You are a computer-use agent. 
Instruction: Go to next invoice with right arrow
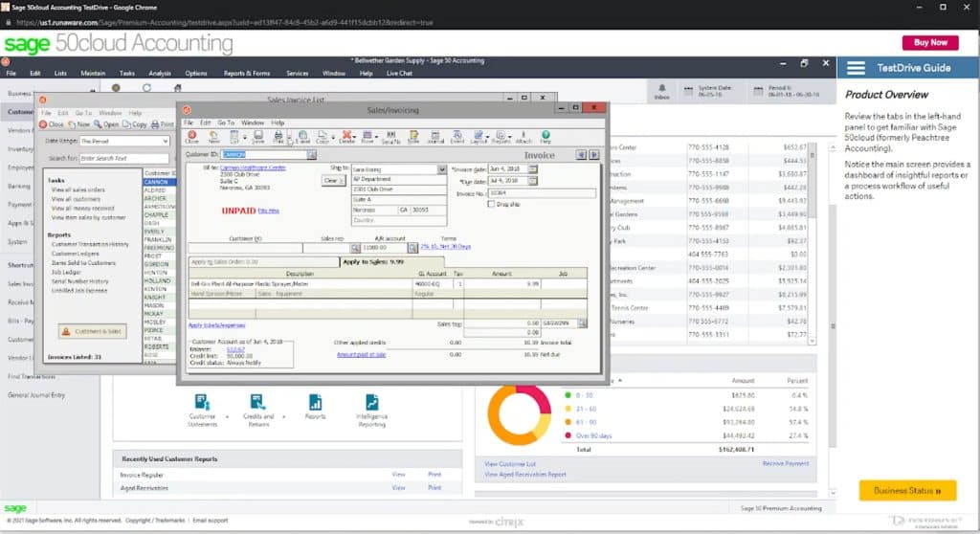click(x=593, y=154)
